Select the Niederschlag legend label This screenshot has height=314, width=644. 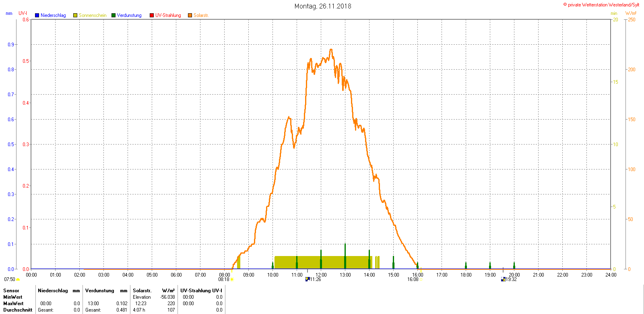pos(53,15)
